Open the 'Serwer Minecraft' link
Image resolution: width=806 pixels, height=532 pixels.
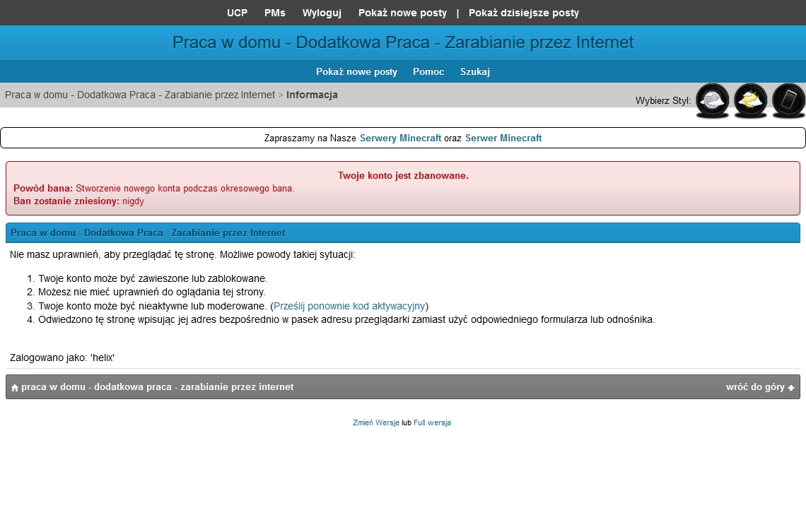[x=503, y=138]
